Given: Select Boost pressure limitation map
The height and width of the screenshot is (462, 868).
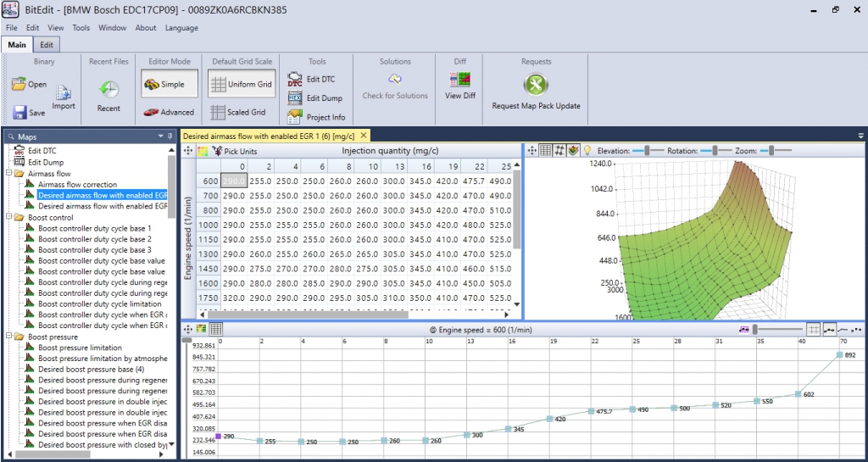Looking at the screenshot, I should click(x=80, y=348).
